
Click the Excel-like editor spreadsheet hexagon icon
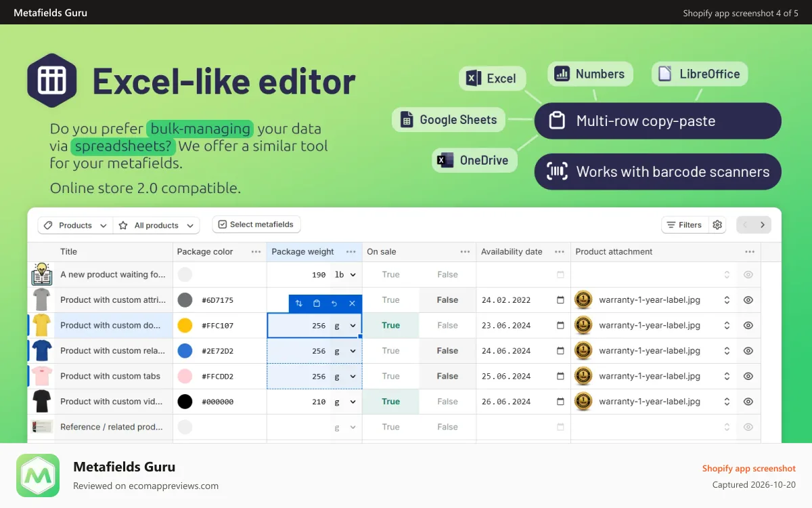tap(51, 80)
